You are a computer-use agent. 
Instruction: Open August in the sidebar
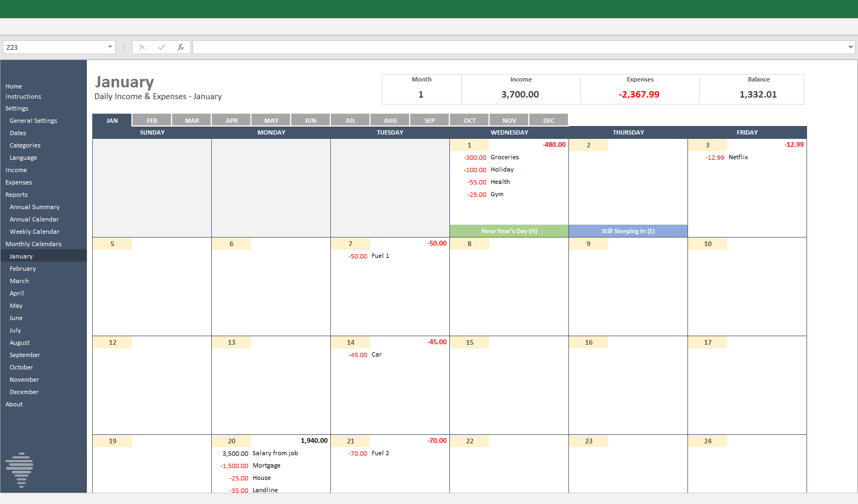[x=19, y=343]
